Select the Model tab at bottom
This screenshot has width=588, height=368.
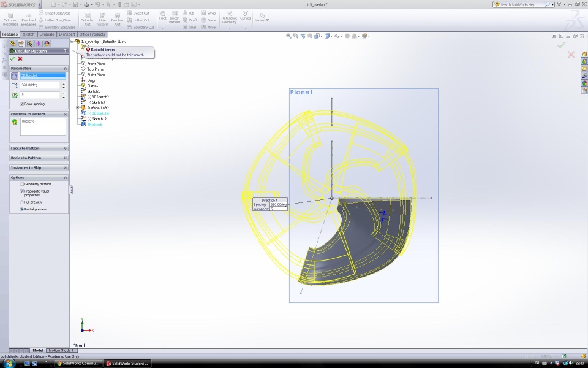pos(37,350)
